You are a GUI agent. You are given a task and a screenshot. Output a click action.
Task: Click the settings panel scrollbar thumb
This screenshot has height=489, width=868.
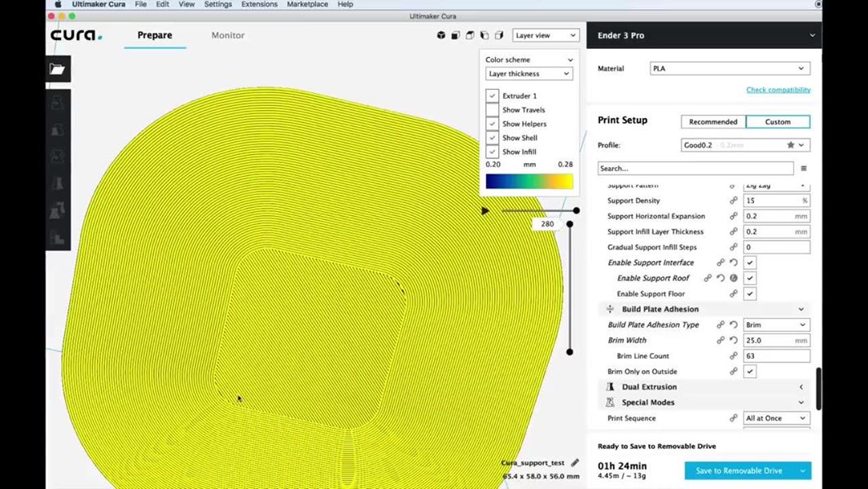(818, 389)
